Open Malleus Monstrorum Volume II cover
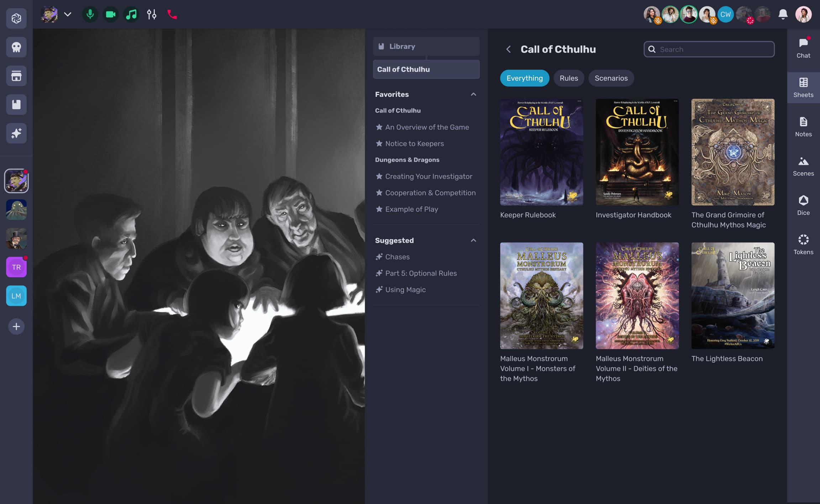The width and height of the screenshot is (820, 504). click(x=637, y=296)
